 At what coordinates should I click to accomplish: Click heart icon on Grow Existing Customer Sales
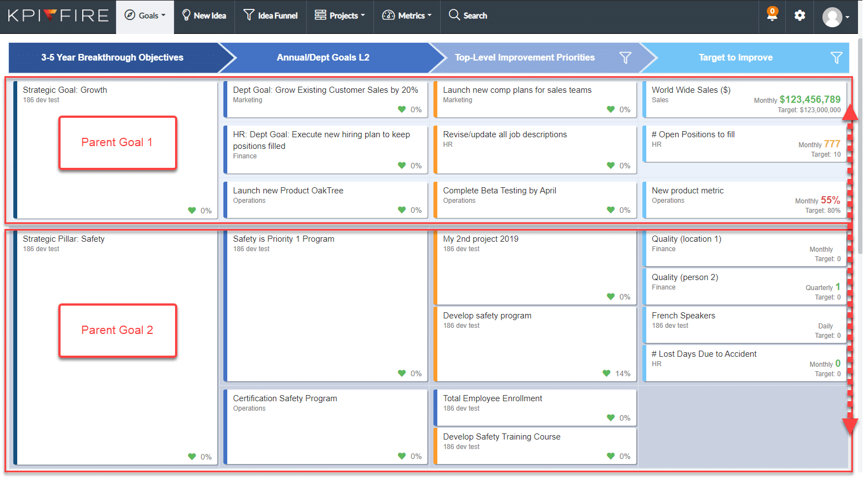coord(402,109)
